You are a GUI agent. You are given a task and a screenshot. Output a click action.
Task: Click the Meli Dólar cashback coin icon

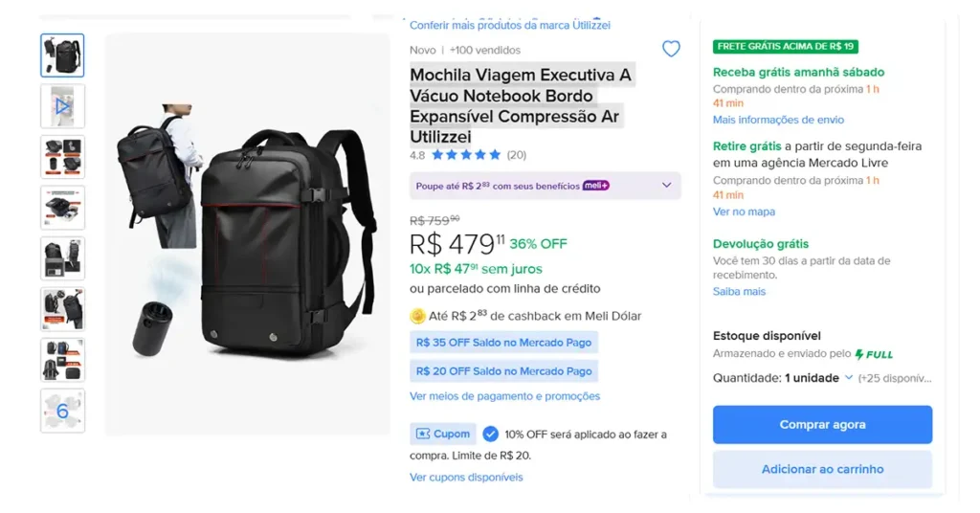tap(417, 317)
